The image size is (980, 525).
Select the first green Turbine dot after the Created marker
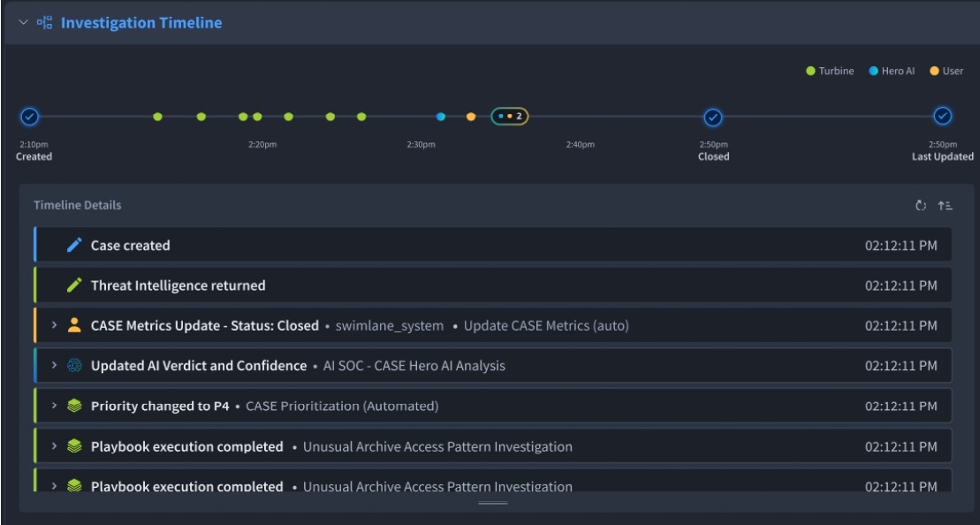click(x=157, y=117)
